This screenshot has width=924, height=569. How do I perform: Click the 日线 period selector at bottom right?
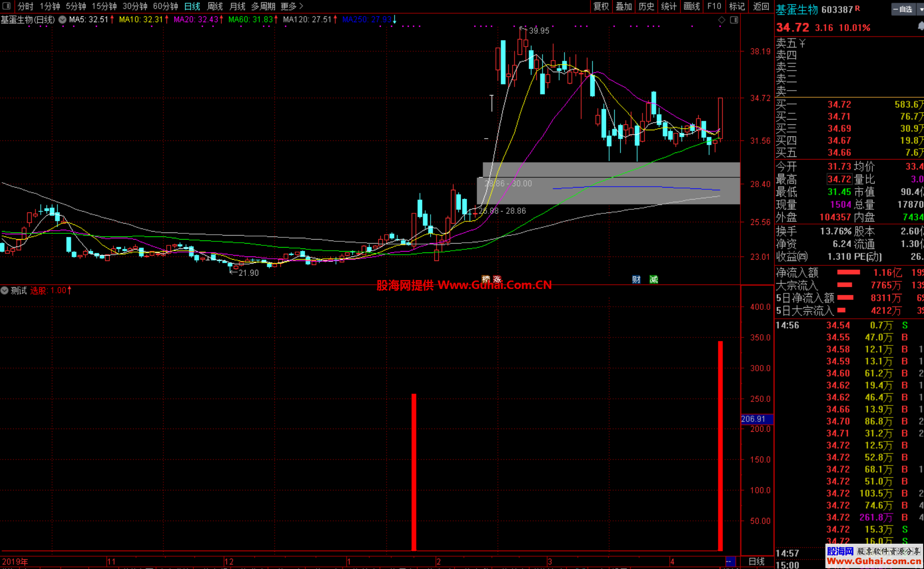(x=756, y=561)
